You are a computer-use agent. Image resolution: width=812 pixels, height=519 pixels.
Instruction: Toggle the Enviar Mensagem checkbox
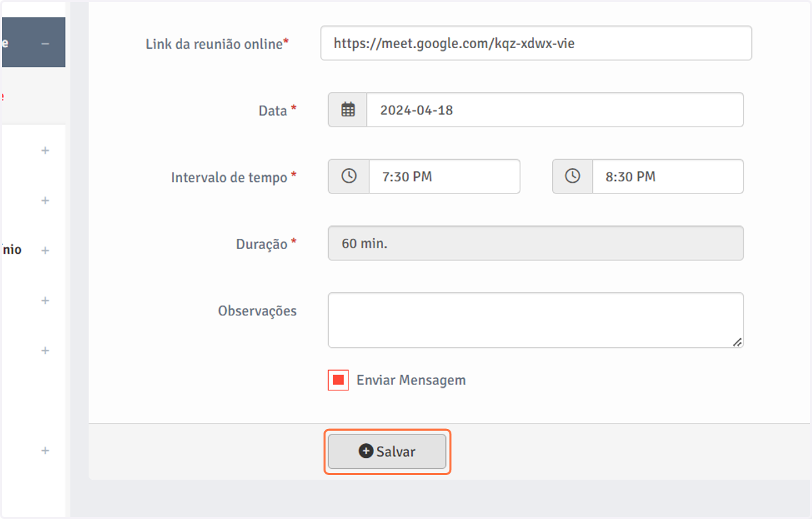pyautogui.click(x=338, y=380)
